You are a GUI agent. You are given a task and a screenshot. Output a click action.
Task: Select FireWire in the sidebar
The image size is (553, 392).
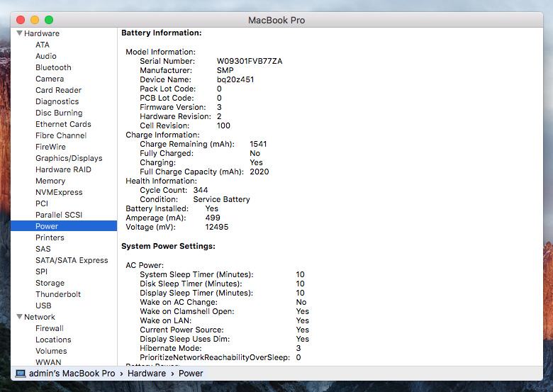(x=50, y=147)
